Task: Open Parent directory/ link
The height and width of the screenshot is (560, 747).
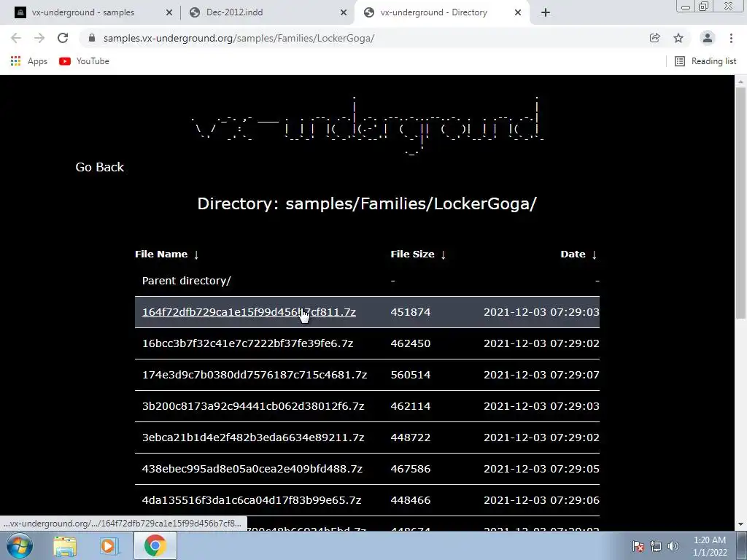Action: click(x=186, y=281)
